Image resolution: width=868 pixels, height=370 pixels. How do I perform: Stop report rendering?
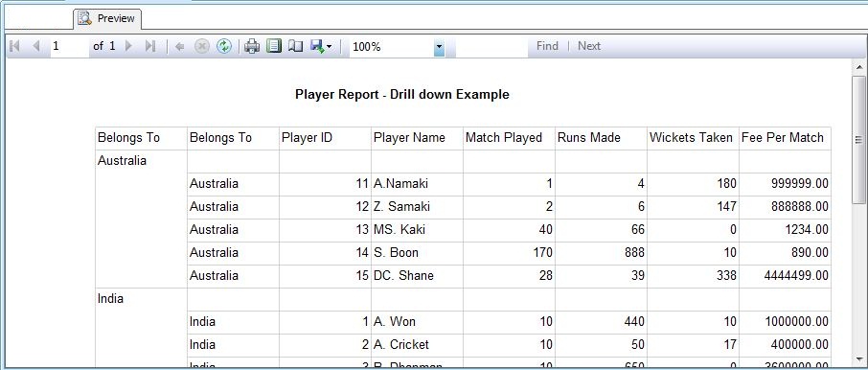coord(201,47)
